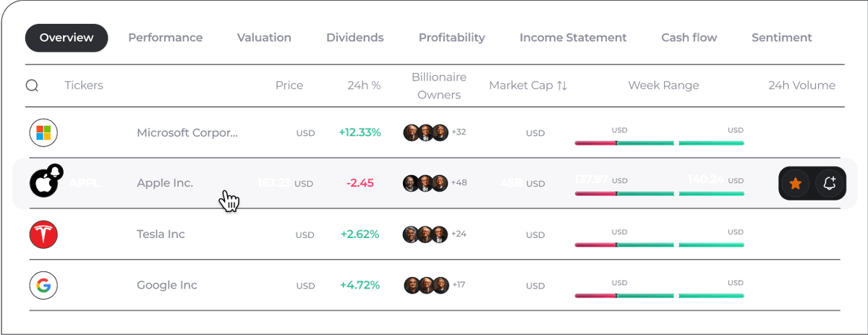Viewport: 868px width, 335px height.
Task: Click the Apple logo icon
Action: point(43,184)
